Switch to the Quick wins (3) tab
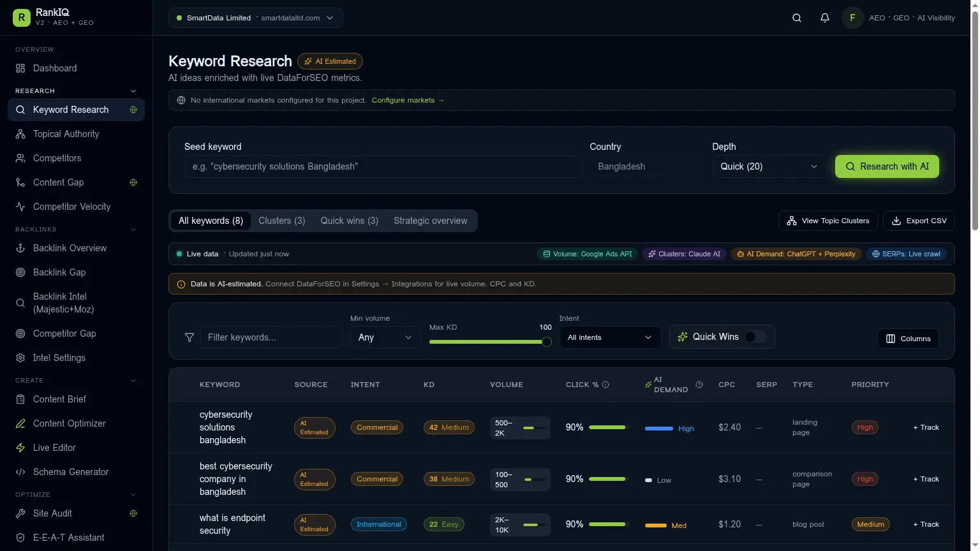Viewport: 980px width, 551px height. click(x=349, y=221)
